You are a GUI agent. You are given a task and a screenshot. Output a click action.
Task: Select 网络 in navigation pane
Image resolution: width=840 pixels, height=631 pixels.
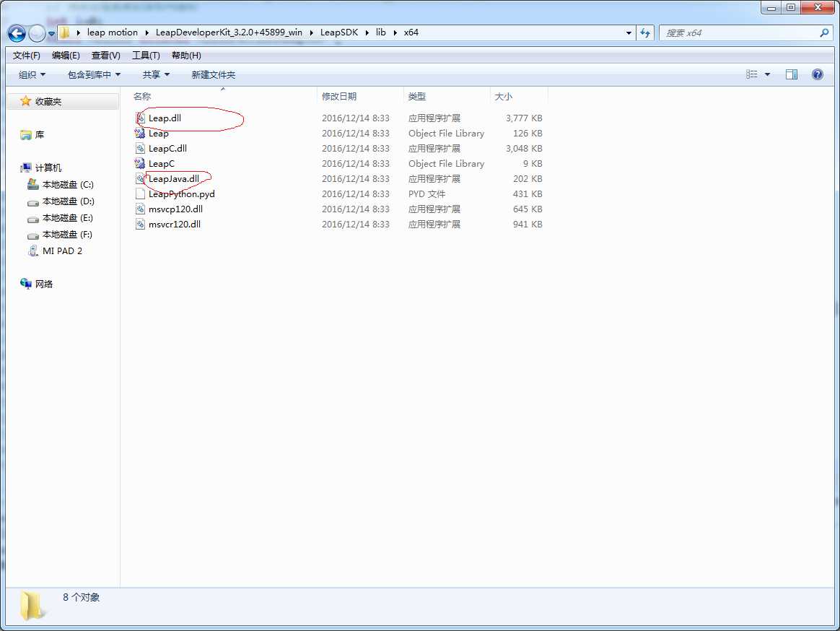tap(44, 284)
